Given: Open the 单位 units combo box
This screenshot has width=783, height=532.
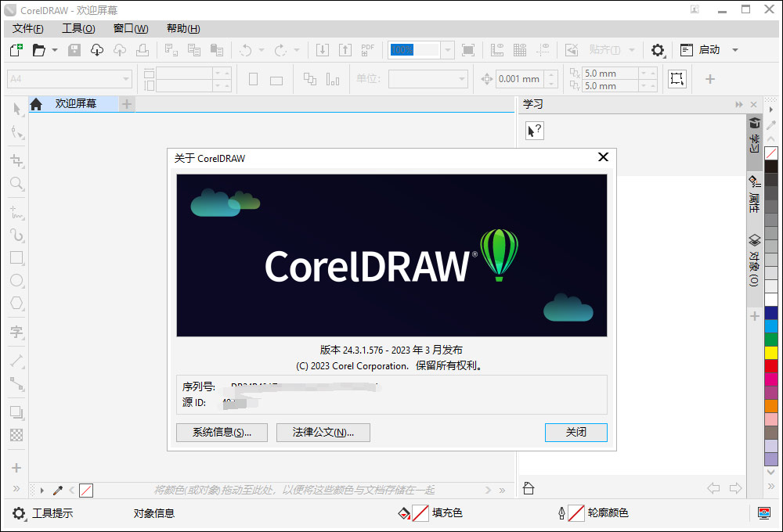Looking at the screenshot, I should [428, 78].
